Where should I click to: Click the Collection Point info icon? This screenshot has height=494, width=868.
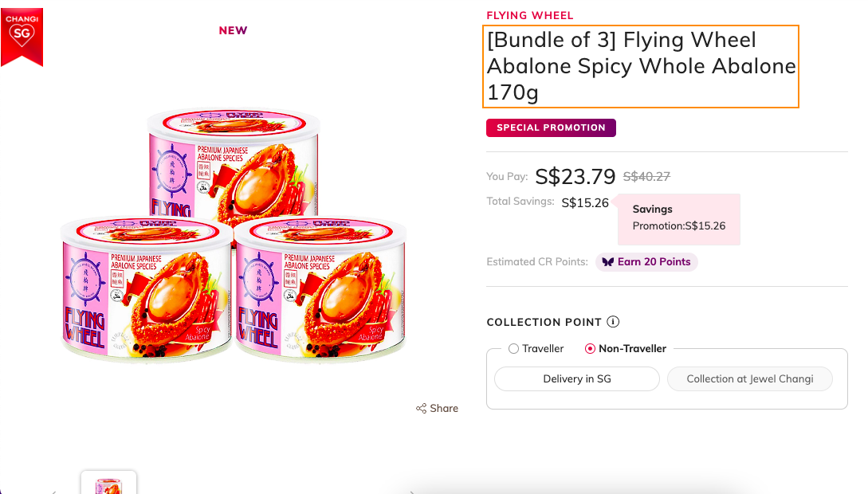tap(613, 322)
